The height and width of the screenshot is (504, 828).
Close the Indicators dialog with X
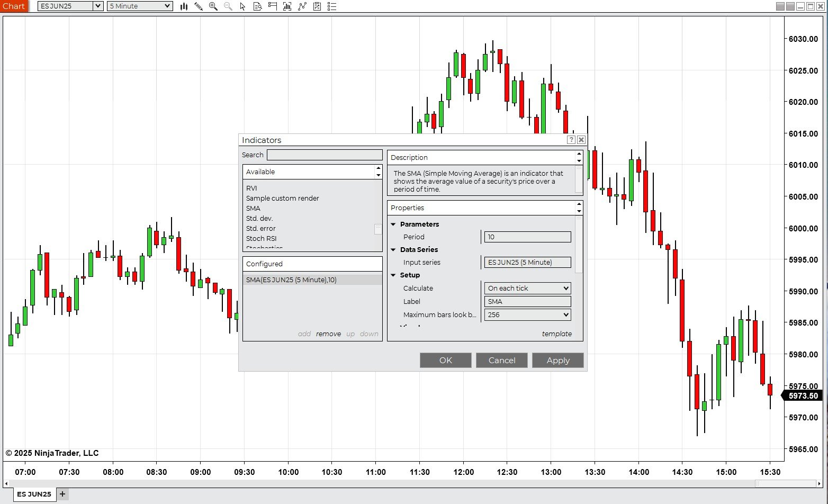581,140
